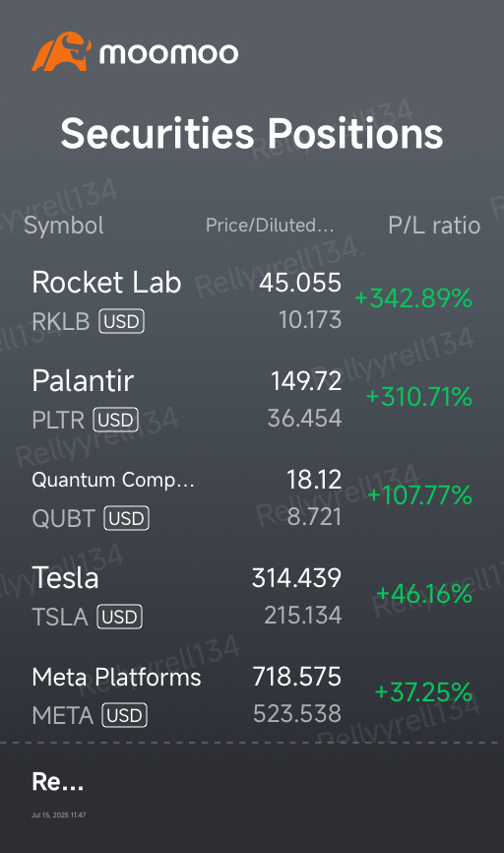The width and height of the screenshot is (504, 853).
Task: Select the Symbol column header
Action: (64, 226)
